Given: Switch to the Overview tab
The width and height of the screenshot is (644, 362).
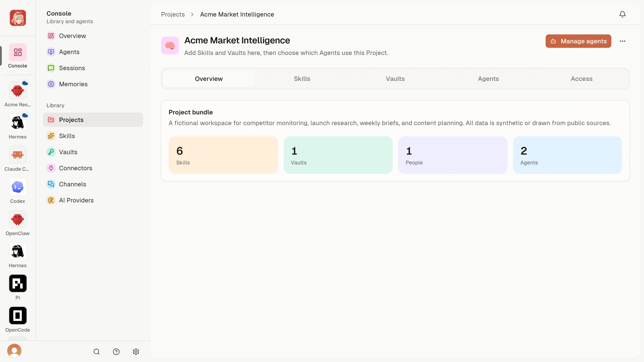Looking at the screenshot, I should click(209, 79).
